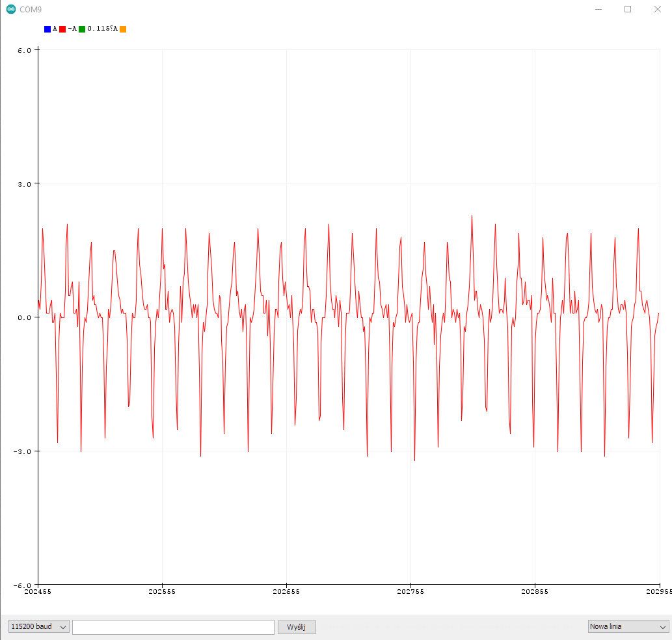Select the orange legend color swatch

coord(123,29)
